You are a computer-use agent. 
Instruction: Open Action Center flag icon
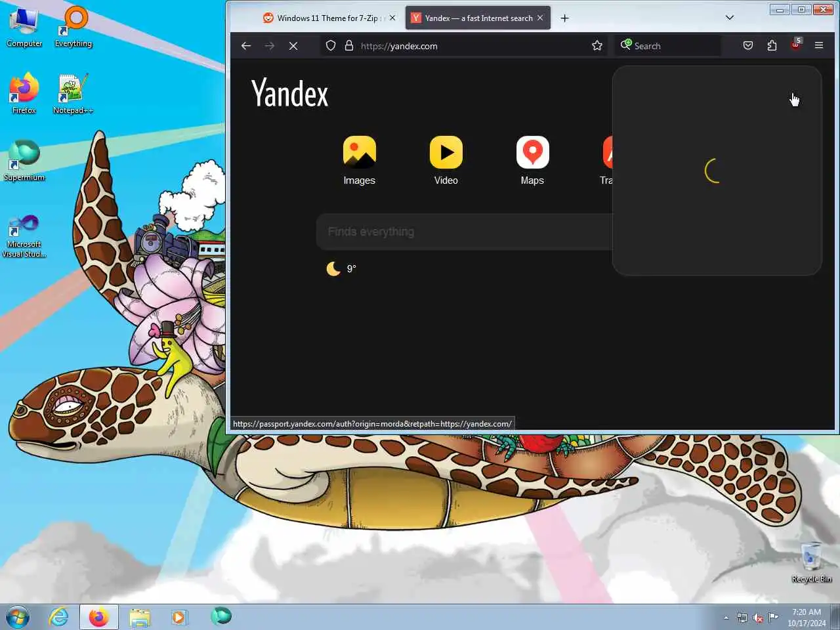pyautogui.click(x=774, y=617)
